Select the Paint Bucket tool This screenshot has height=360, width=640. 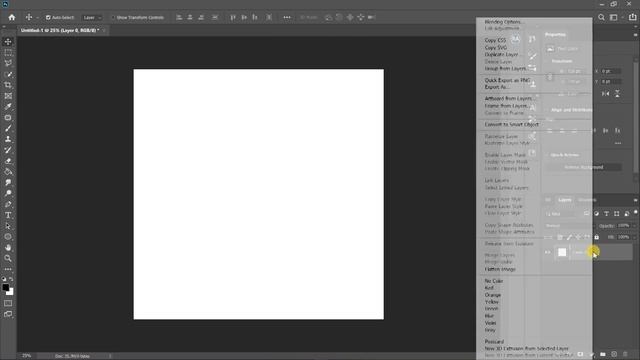click(8, 171)
